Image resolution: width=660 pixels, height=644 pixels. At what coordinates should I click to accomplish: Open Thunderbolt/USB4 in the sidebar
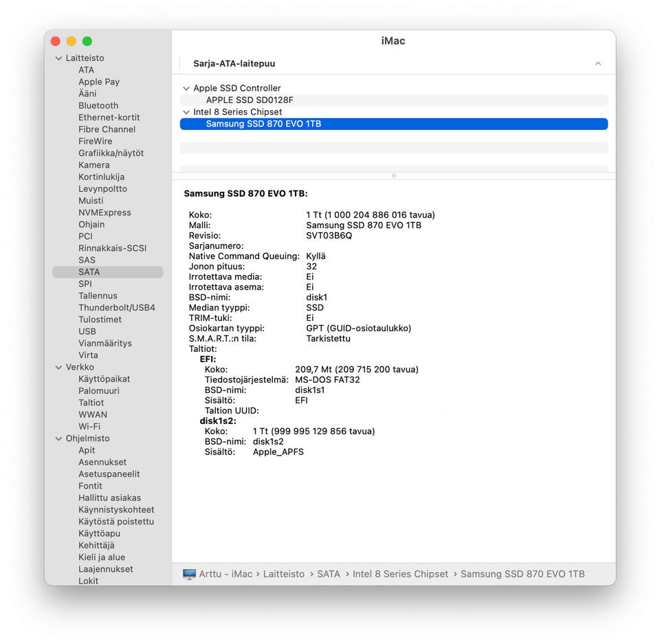pyautogui.click(x=117, y=308)
